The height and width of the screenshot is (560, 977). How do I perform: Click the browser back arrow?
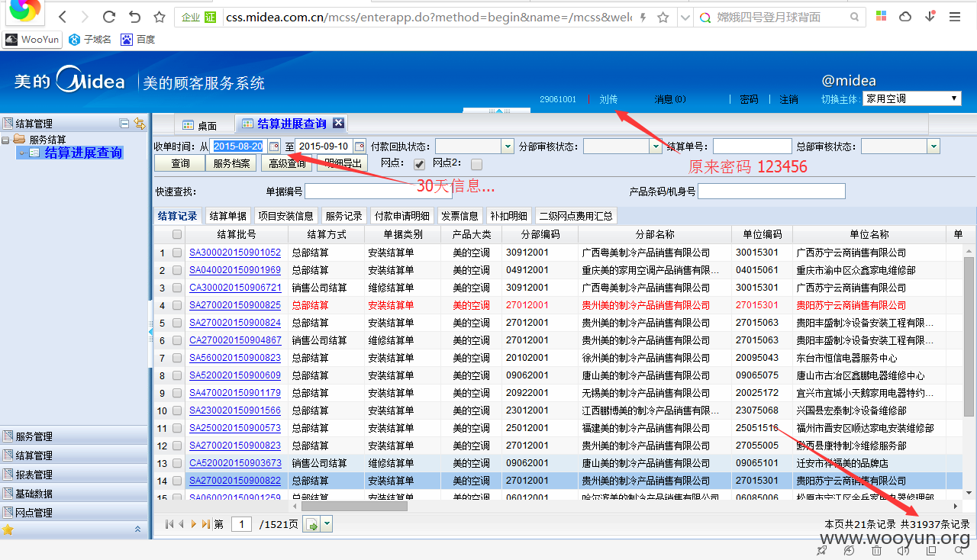click(x=63, y=17)
